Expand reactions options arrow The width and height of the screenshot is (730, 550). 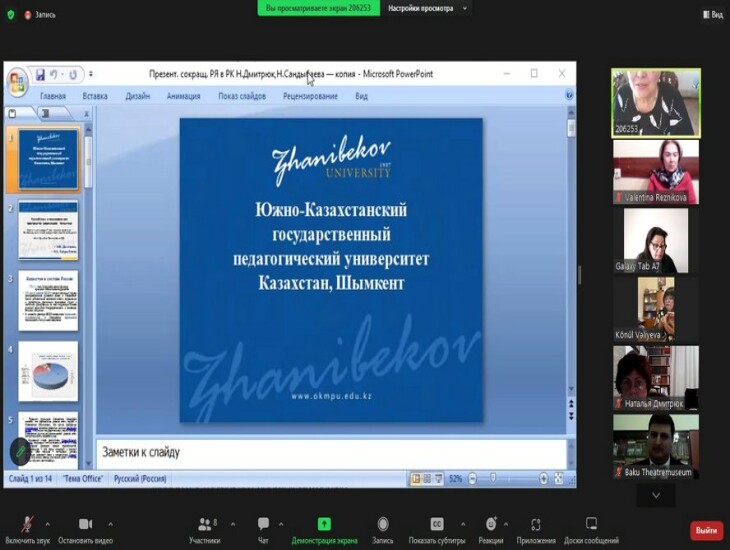pyautogui.click(x=506, y=524)
